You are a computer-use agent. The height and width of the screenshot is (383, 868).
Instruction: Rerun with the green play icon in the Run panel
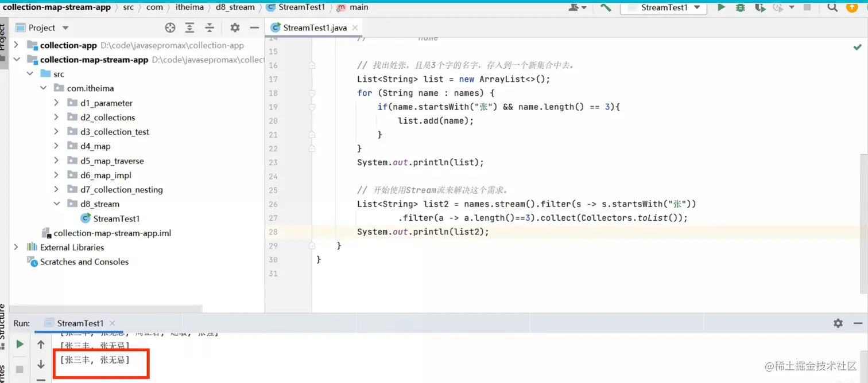(20, 345)
